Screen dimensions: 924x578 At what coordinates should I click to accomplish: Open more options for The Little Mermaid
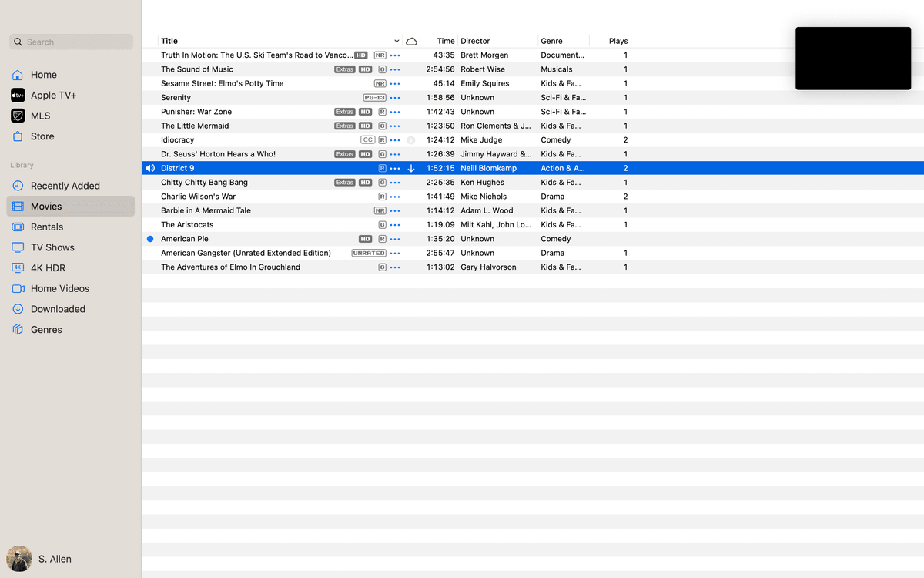click(x=395, y=126)
